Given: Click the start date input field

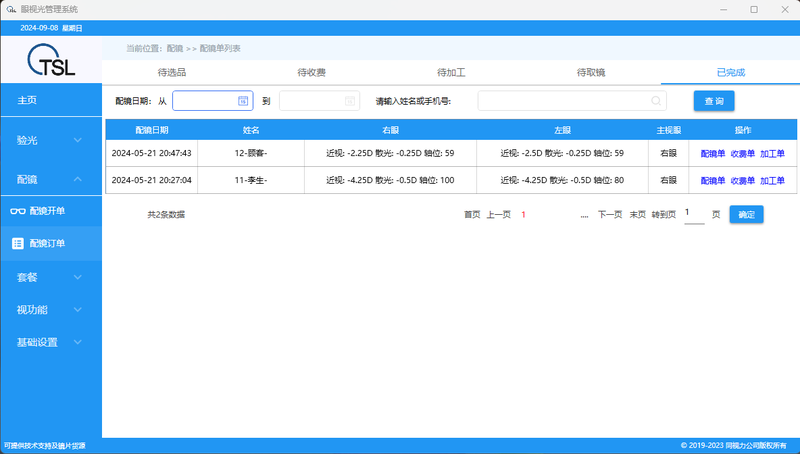Looking at the screenshot, I should click(x=213, y=101).
